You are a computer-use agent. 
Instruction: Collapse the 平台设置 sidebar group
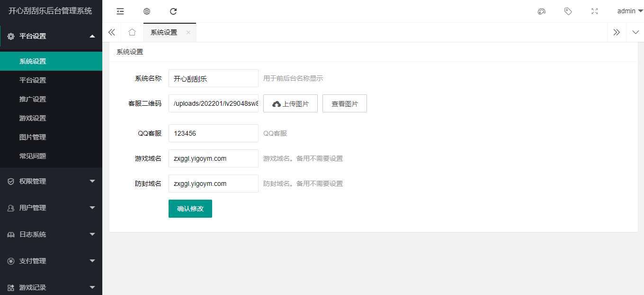point(51,36)
